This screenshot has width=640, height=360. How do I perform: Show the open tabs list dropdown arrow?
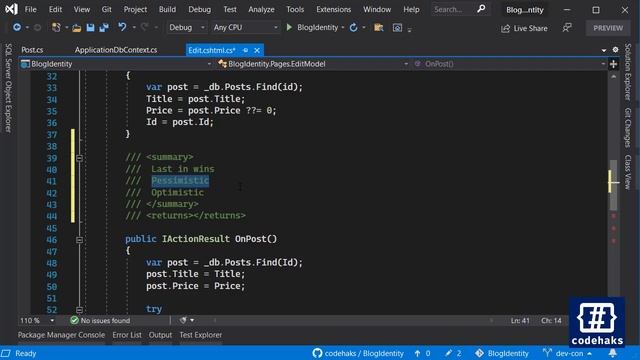click(604, 50)
